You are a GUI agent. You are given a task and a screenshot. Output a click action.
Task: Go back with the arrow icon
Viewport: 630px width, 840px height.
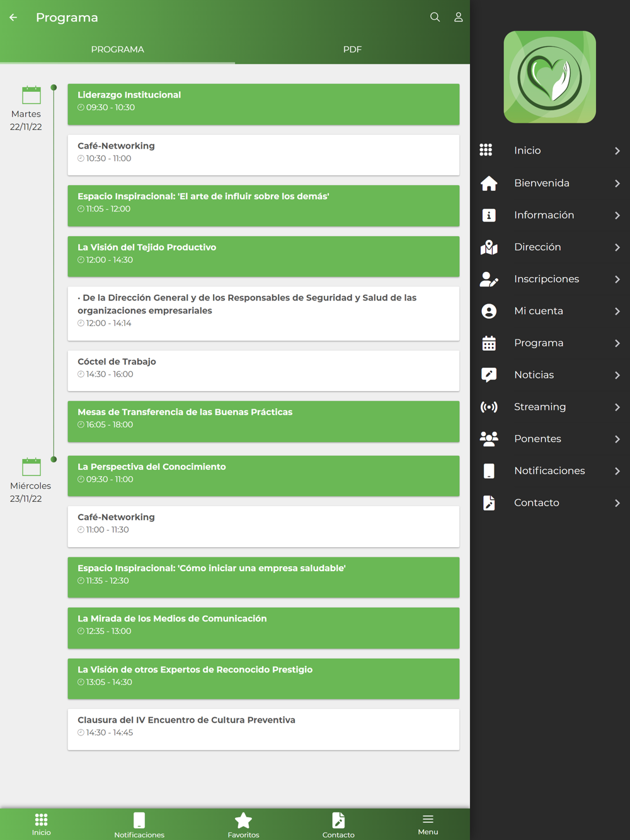click(13, 18)
